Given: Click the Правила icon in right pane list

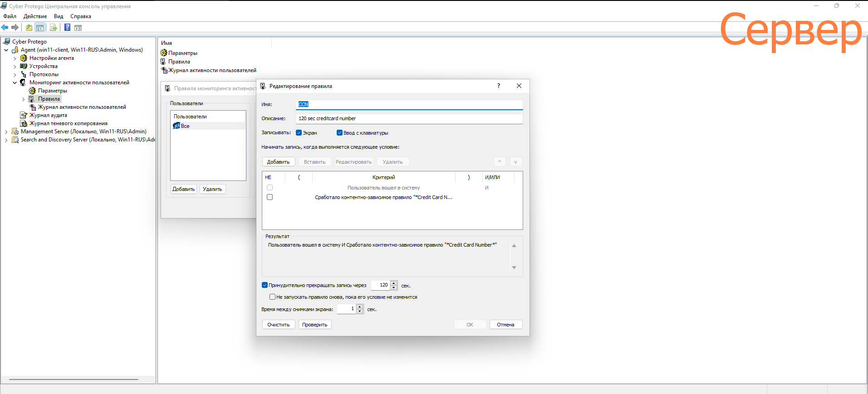Looking at the screenshot, I should (163, 62).
